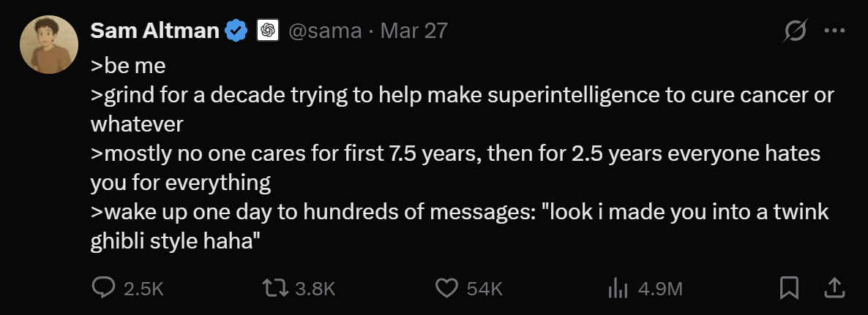868x315 pixels.
Task: Open the three-dot more options menu
Action: click(x=834, y=31)
